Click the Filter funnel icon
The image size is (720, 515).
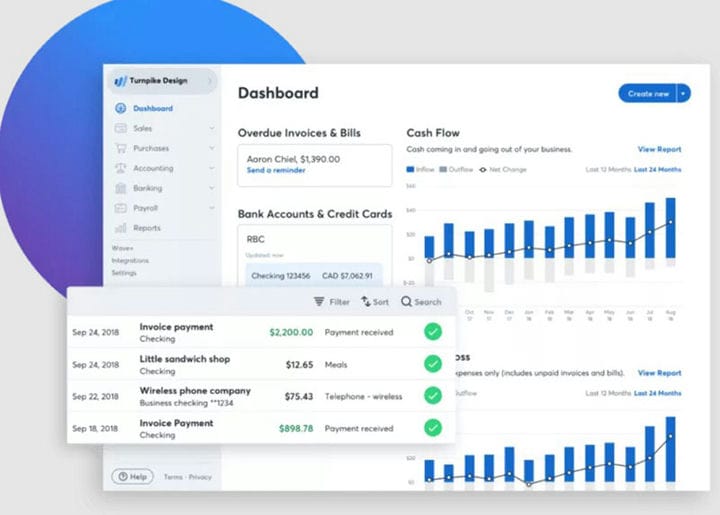pos(319,302)
